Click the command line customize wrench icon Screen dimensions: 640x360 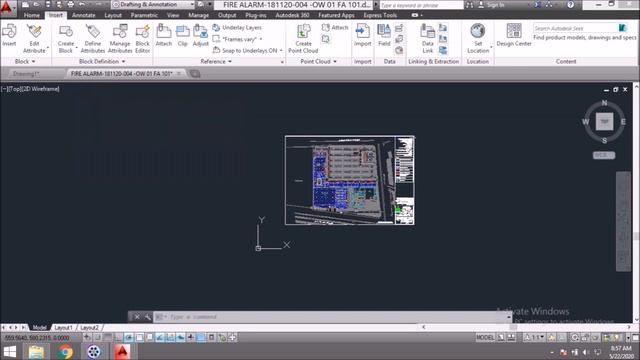147,317
